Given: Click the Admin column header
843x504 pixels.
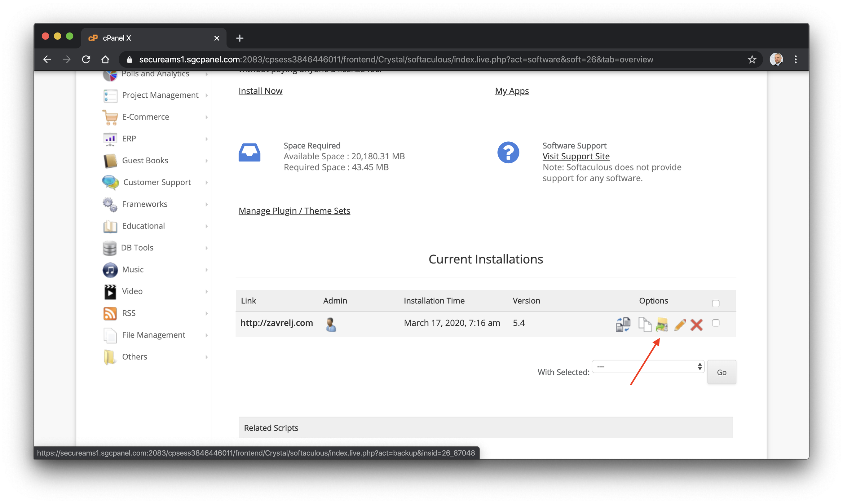Looking at the screenshot, I should [335, 301].
